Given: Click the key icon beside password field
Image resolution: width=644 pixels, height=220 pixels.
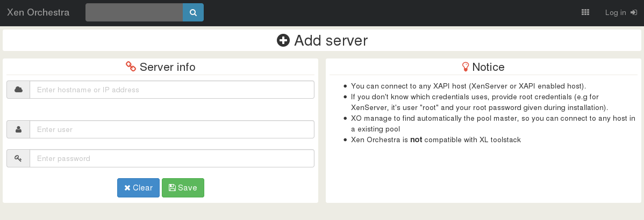Looking at the screenshot, I should click(x=18, y=158).
